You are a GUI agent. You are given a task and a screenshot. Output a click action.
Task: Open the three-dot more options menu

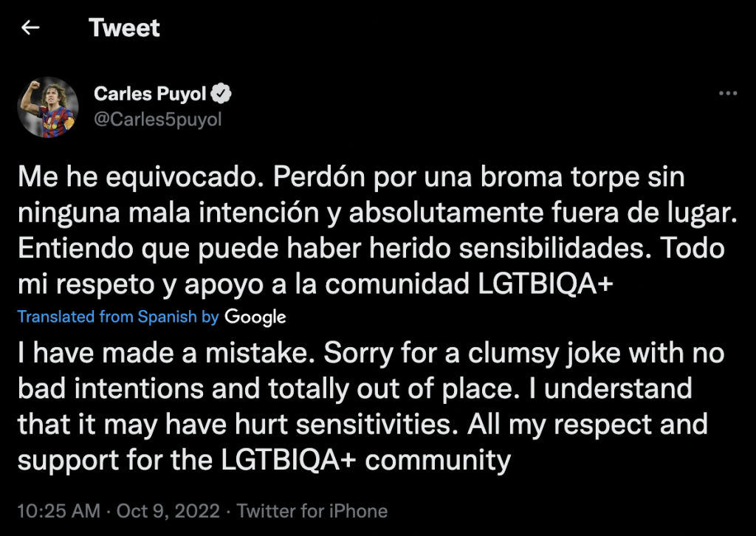tap(728, 94)
